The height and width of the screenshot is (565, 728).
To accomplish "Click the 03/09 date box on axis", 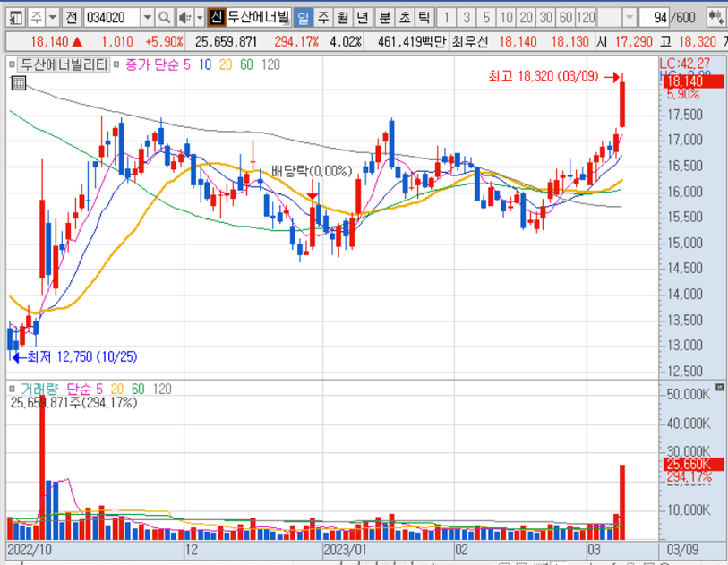I will pyautogui.click(x=682, y=550).
